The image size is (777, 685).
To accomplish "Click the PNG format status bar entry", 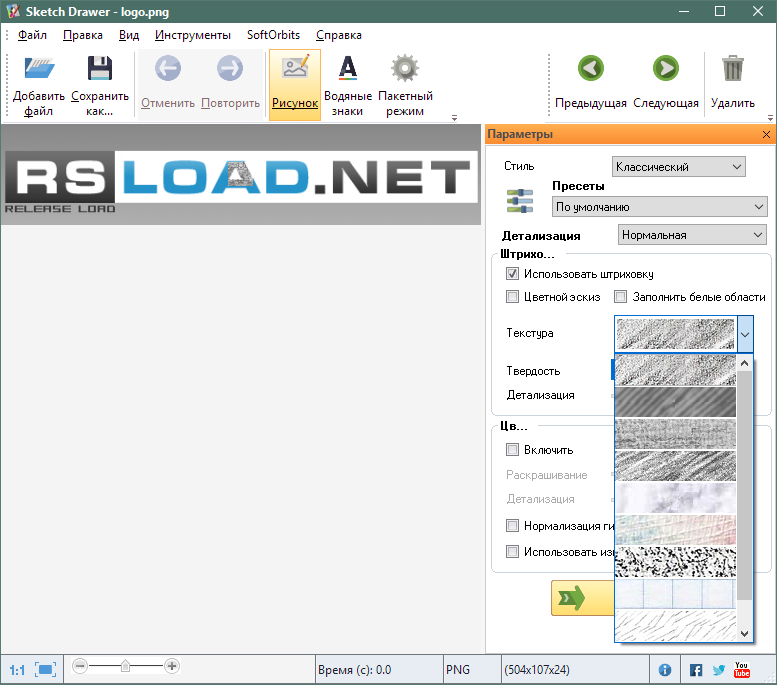I will (x=458, y=670).
